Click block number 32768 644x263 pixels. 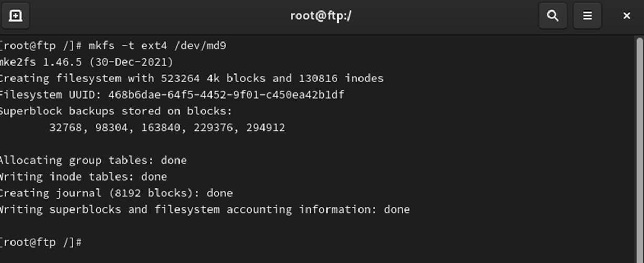click(x=67, y=128)
